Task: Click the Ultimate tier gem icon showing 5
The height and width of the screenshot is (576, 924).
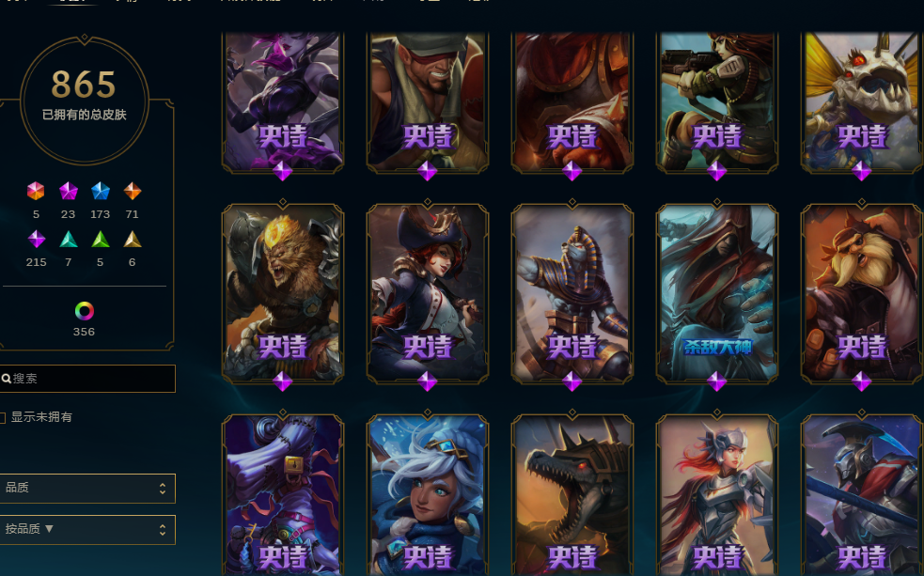Action: tap(36, 191)
